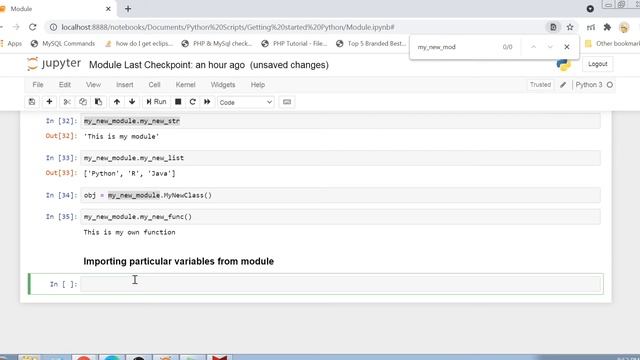Cut selected cells with the scissors icon
This screenshot has width=640, height=360.
click(x=67, y=102)
